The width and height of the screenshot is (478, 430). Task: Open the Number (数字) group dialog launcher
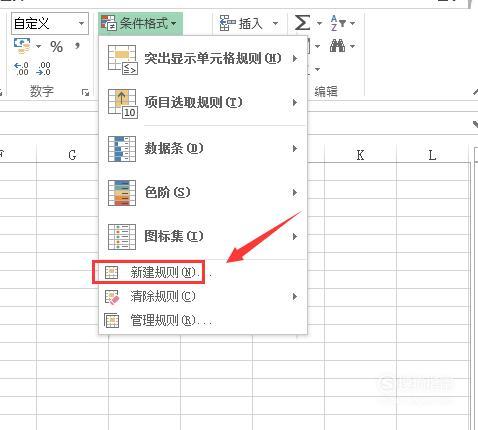pos(86,92)
